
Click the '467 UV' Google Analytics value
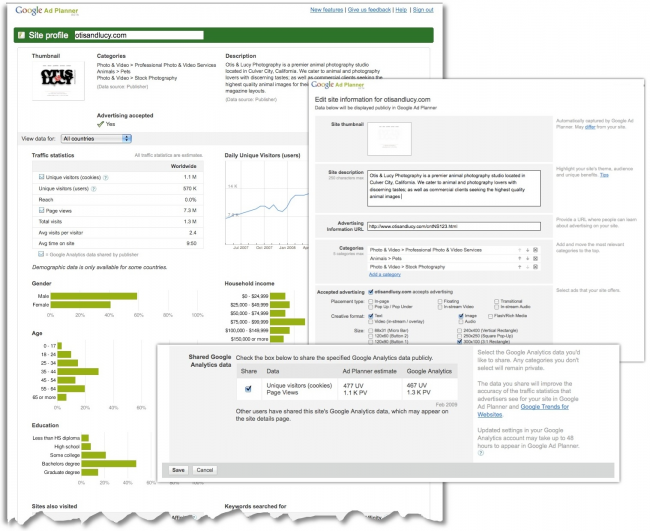tap(417, 386)
